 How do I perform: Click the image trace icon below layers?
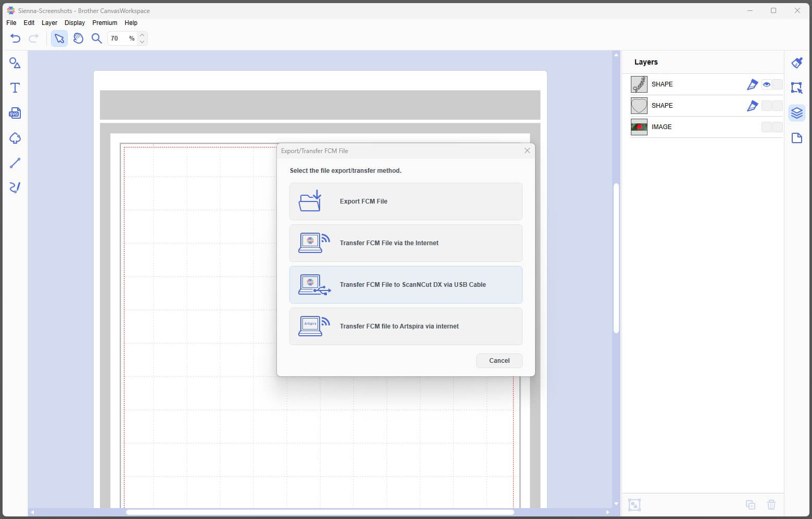634,504
